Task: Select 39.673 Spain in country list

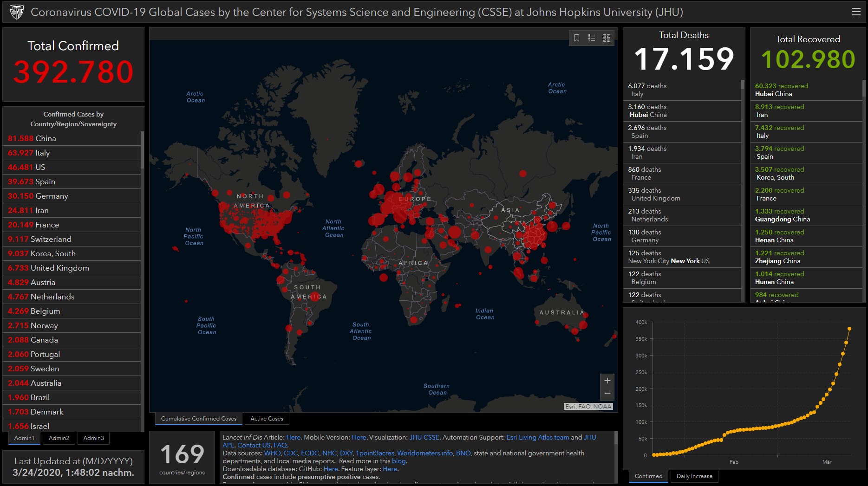Action: tap(72, 181)
